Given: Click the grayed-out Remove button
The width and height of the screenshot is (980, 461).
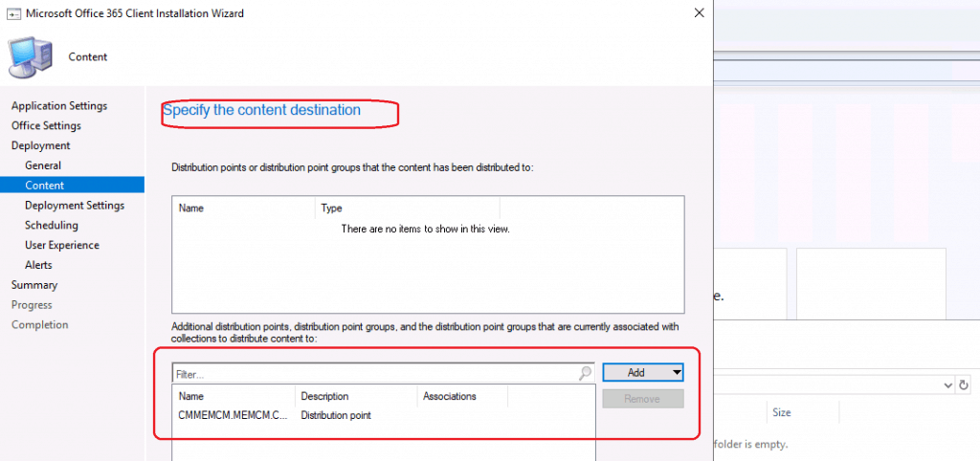Looking at the screenshot, I should pos(643,399).
